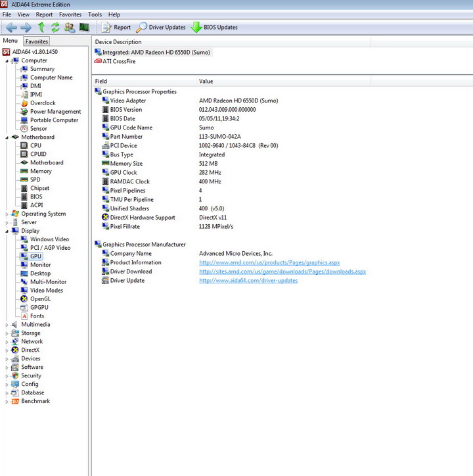The image size is (473, 476).
Task: Select the Config icon in tree
Action: 15,385
